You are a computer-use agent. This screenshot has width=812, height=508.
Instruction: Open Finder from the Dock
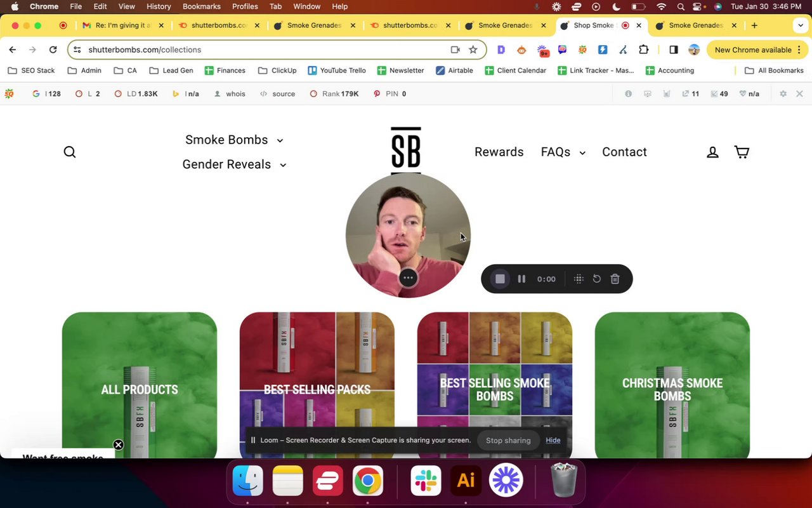point(248,481)
